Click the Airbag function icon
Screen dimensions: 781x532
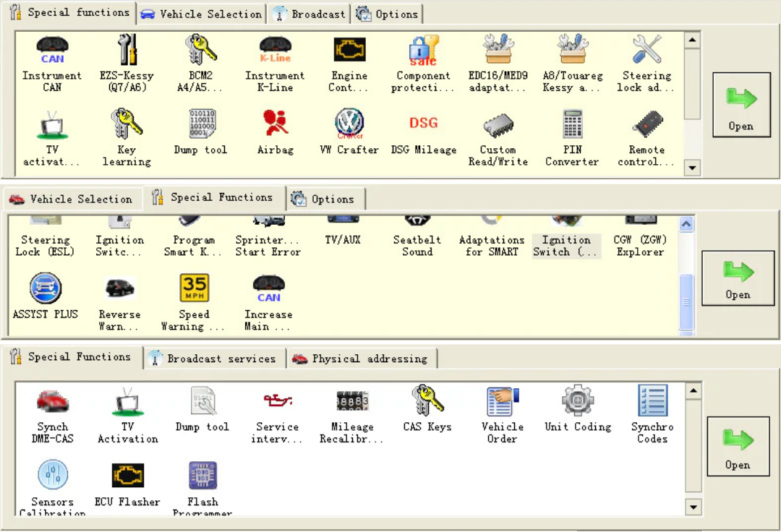[x=276, y=124]
